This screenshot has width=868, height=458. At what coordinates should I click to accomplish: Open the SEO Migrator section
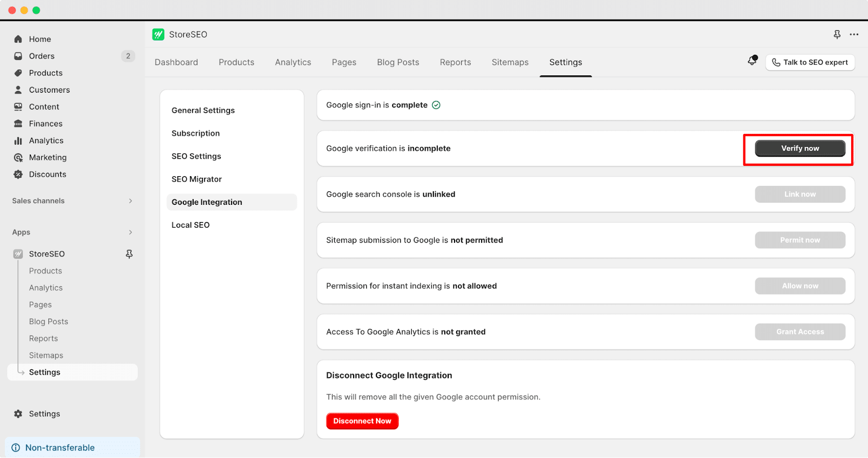click(x=232, y=179)
